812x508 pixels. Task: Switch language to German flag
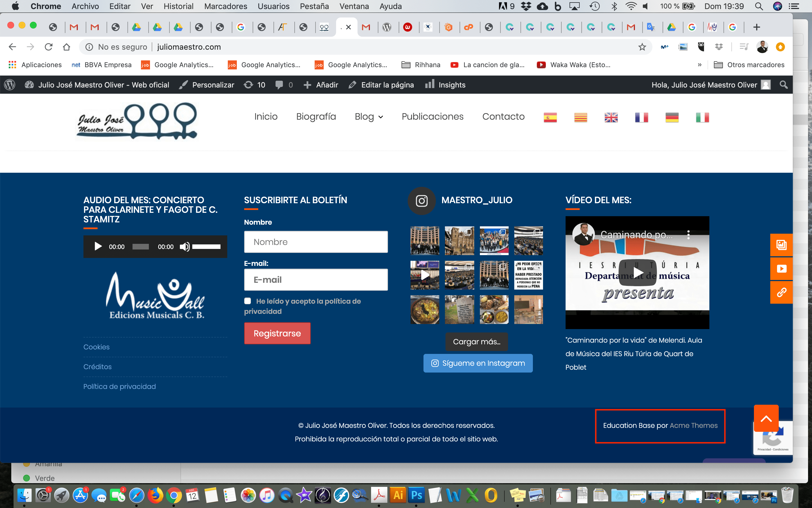(672, 117)
